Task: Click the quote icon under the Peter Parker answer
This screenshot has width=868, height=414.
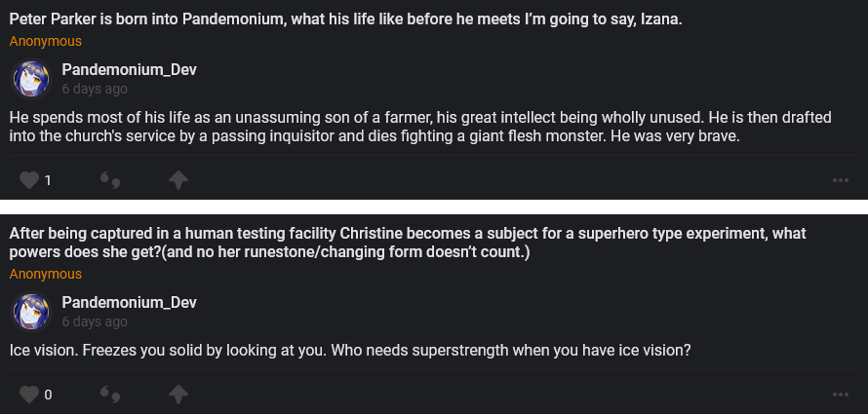Action: point(111,180)
